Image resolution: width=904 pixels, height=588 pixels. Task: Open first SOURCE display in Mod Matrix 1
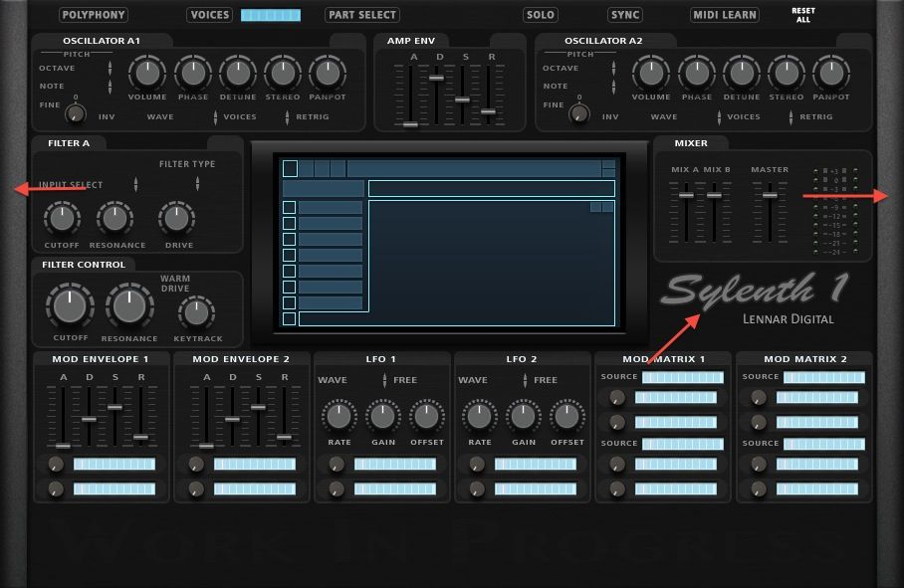(x=683, y=377)
